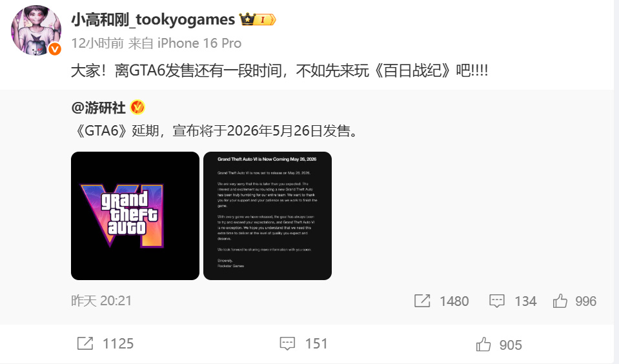The width and height of the screenshot is (619, 364).
Task: Click the 151 comment count number
Action: pyautogui.click(x=316, y=344)
